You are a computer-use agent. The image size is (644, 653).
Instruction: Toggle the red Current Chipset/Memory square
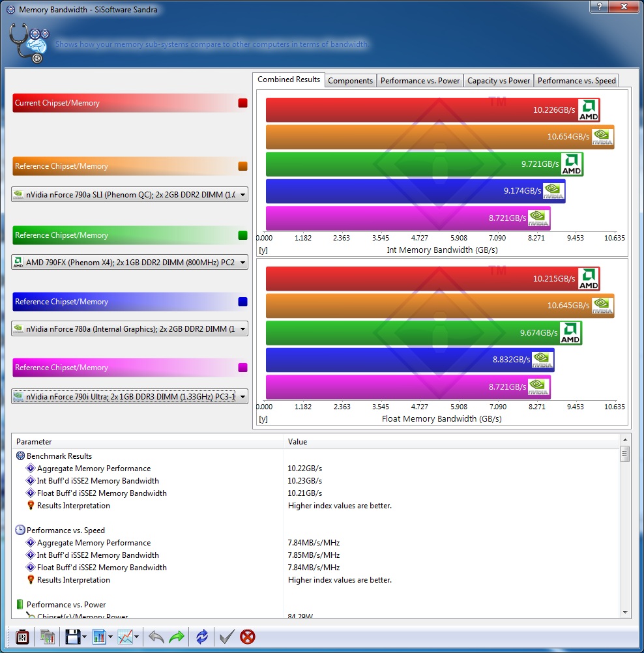pyautogui.click(x=243, y=103)
